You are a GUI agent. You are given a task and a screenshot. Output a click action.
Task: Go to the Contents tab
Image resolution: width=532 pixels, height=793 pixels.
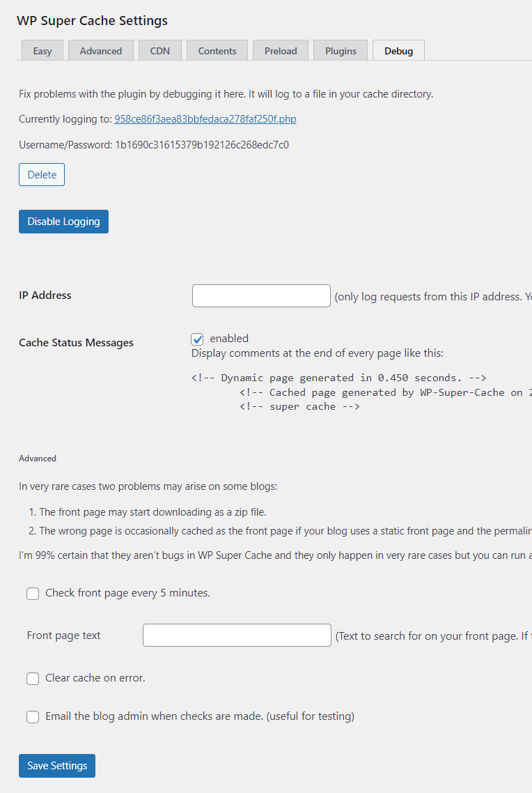217,51
